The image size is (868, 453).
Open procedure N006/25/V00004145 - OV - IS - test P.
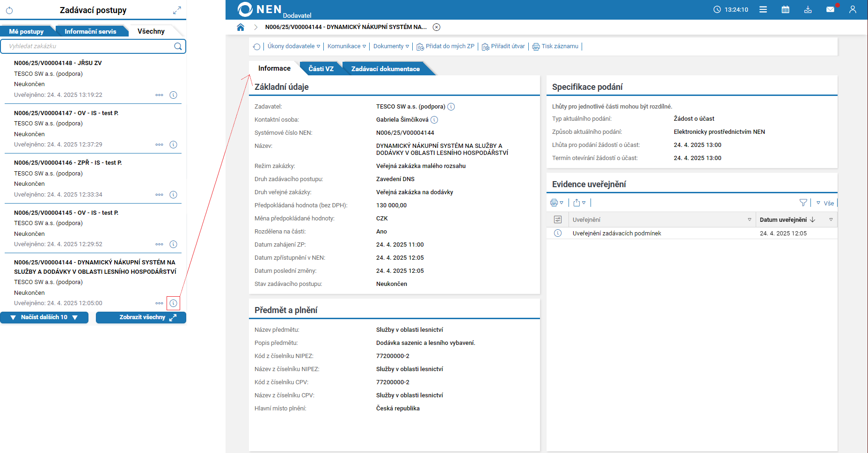click(66, 213)
